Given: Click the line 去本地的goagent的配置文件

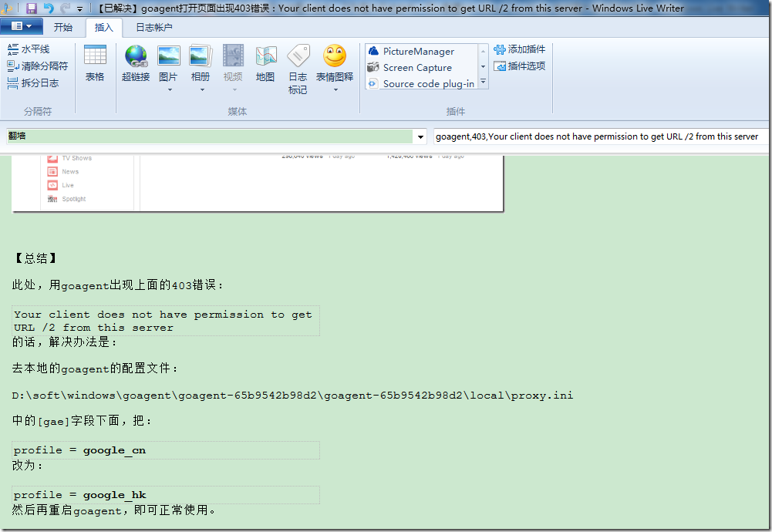Looking at the screenshot, I should coord(95,369).
